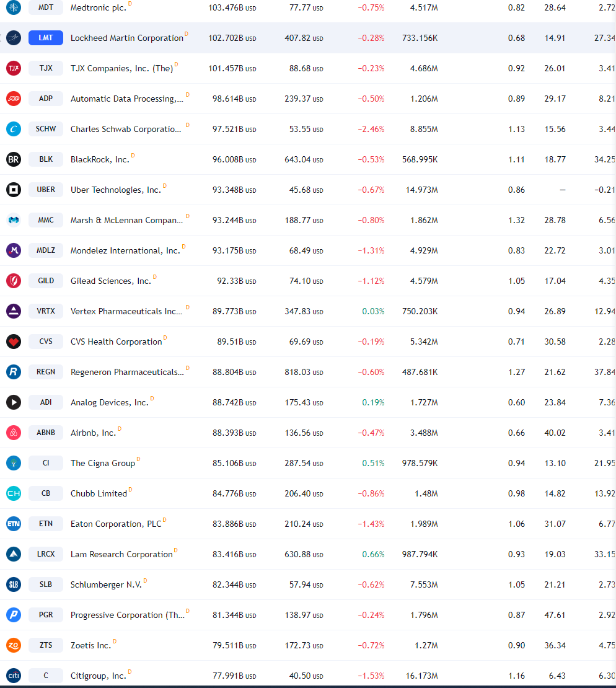This screenshot has height=688, width=616.
Task: Click the Lam Research logo icon
Action: 14,554
